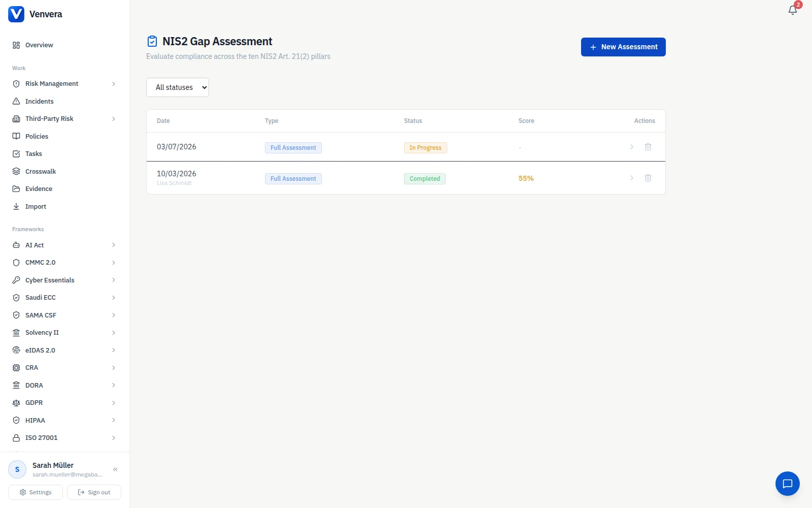Open Settings button
This screenshot has height=508, width=812.
[36, 492]
